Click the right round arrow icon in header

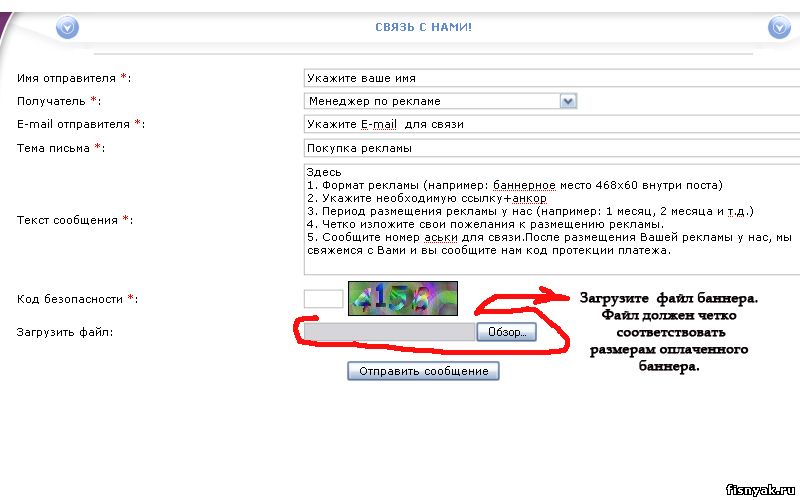tap(779, 27)
